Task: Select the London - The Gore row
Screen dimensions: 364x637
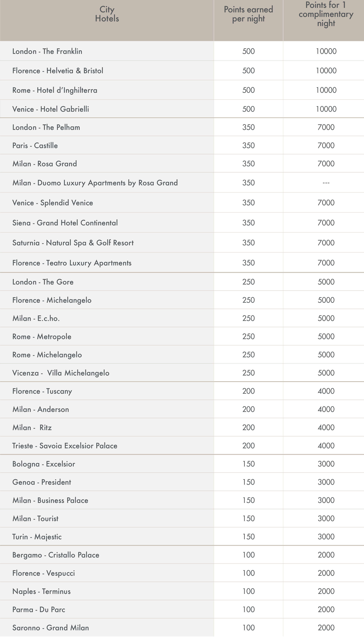Action: click(x=43, y=282)
